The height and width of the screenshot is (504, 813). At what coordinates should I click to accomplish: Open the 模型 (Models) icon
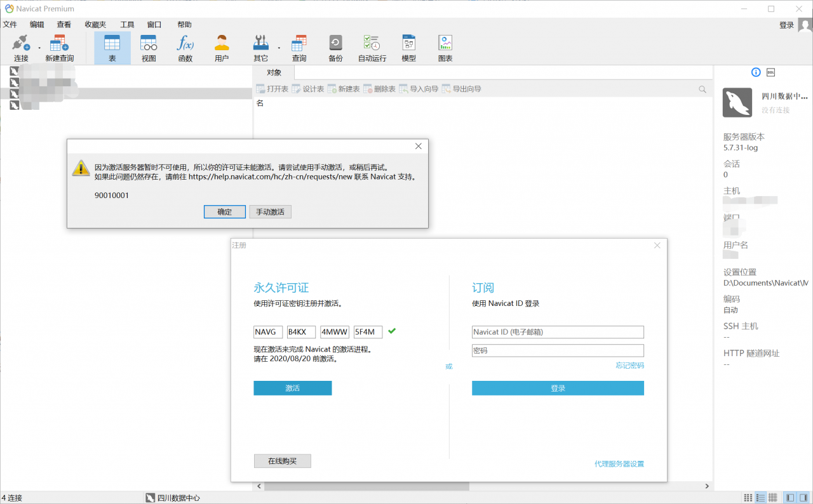(x=408, y=47)
